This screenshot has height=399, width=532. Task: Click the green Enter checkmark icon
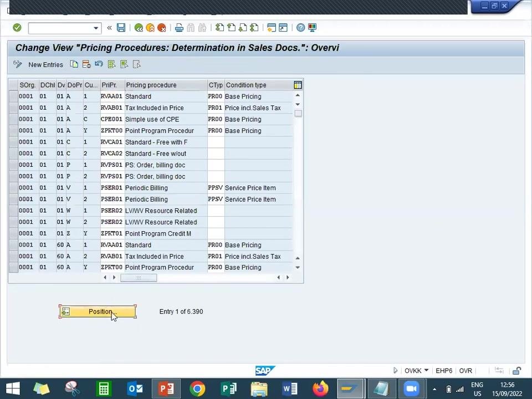[x=17, y=28]
